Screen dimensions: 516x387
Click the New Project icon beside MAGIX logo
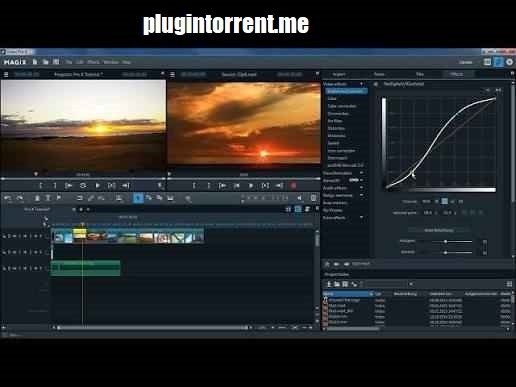(x=35, y=62)
